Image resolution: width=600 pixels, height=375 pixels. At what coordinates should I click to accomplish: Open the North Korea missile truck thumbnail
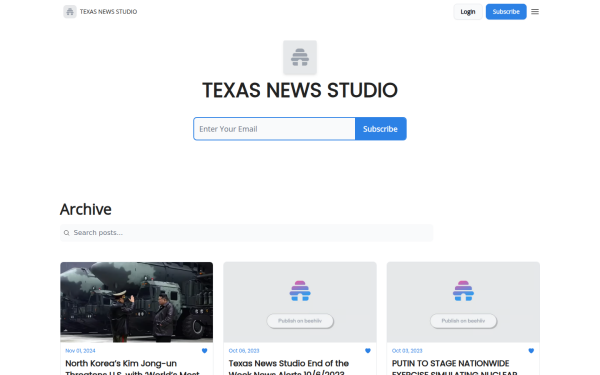137,302
